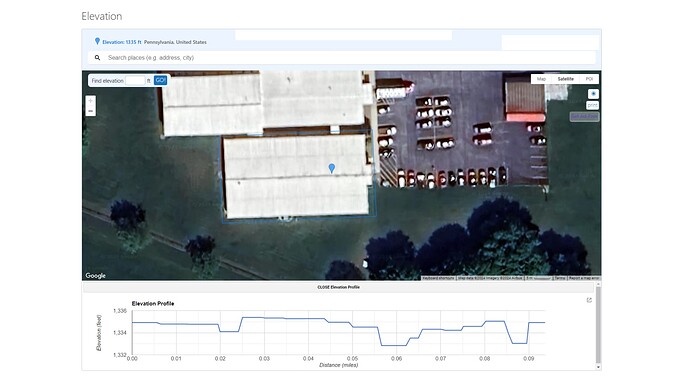Image resolution: width=690 pixels, height=388 pixels.
Task: Zoom out the map with minus button
Action: (91, 111)
